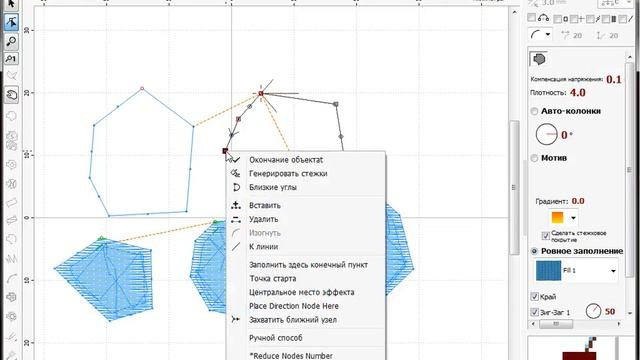This screenshot has height=360, width=640.
Task: Click Компенсация напряжения value 0.1
Action: point(613,79)
